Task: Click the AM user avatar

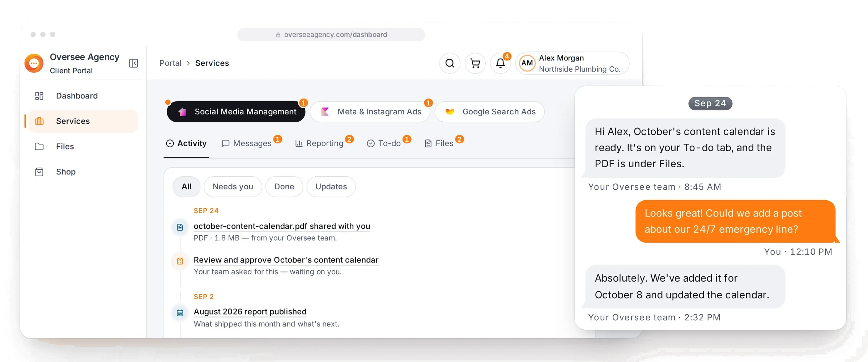Action: point(527,63)
